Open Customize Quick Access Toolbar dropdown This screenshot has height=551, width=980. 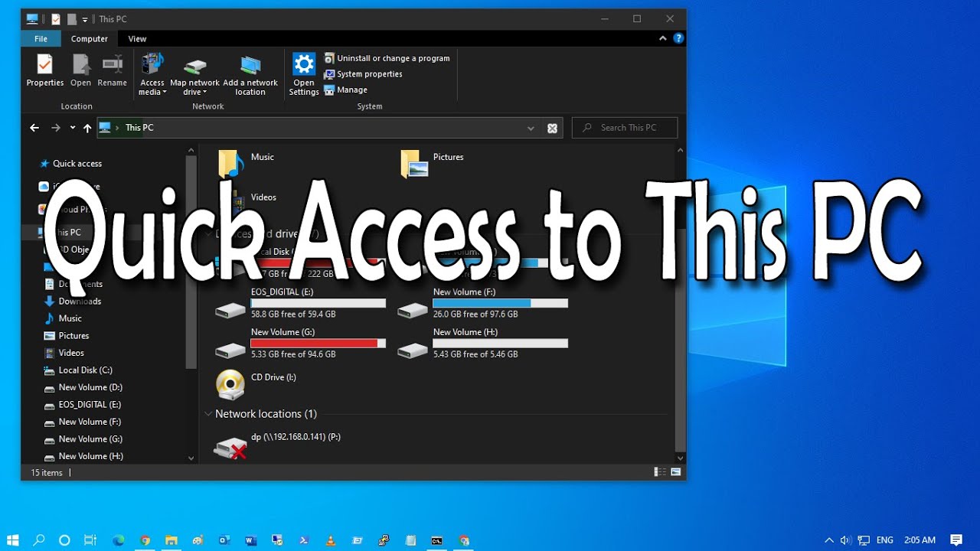click(x=85, y=19)
